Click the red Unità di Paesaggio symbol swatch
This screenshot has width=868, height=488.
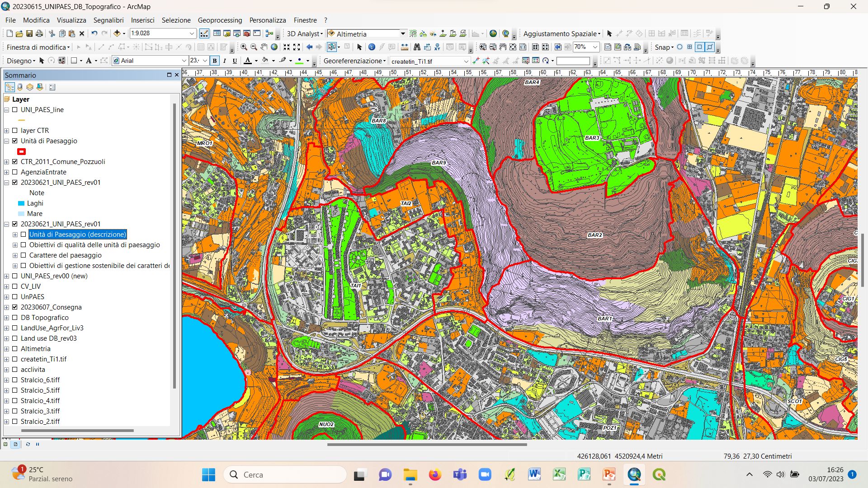[21, 151]
